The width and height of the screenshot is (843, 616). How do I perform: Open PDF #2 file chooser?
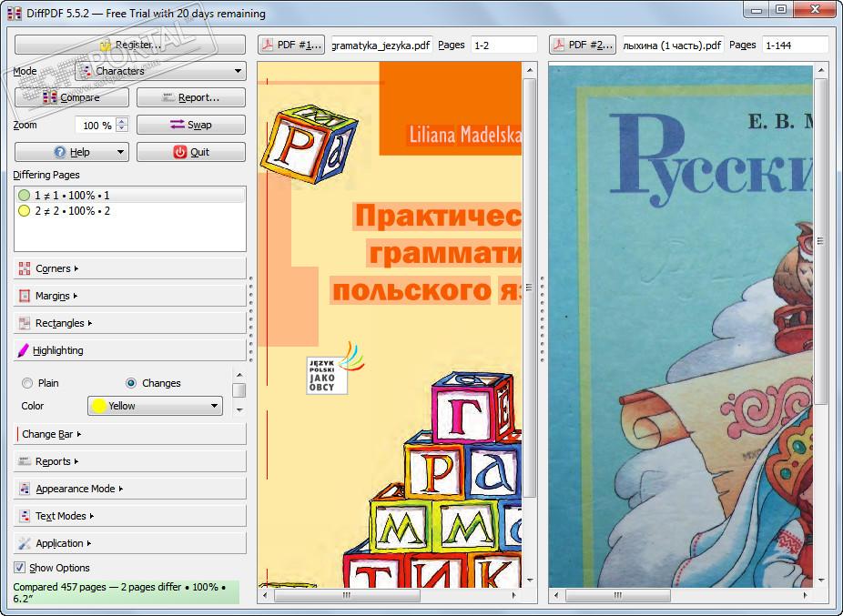582,45
